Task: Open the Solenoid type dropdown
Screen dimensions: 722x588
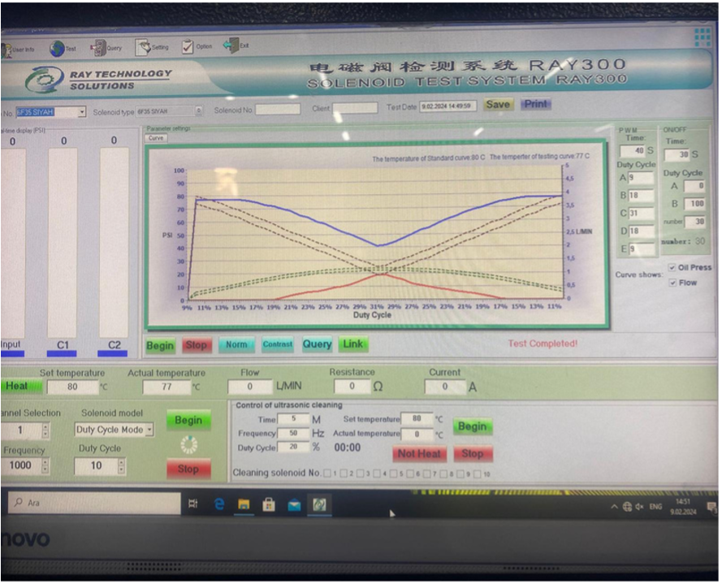Action: (x=198, y=110)
